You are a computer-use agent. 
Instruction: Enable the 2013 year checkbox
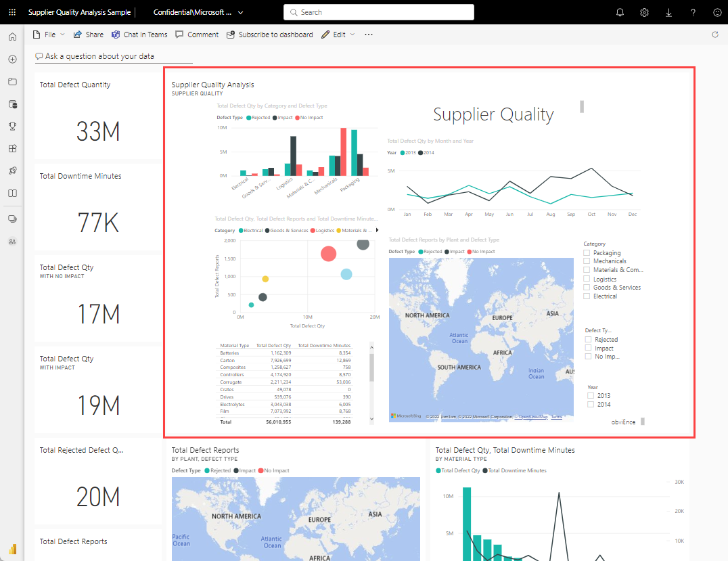point(591,395)
